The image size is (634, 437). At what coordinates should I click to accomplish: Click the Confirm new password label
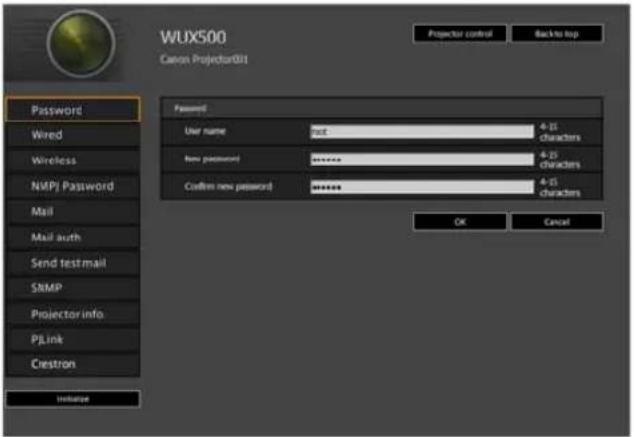[x=228, y=186]
